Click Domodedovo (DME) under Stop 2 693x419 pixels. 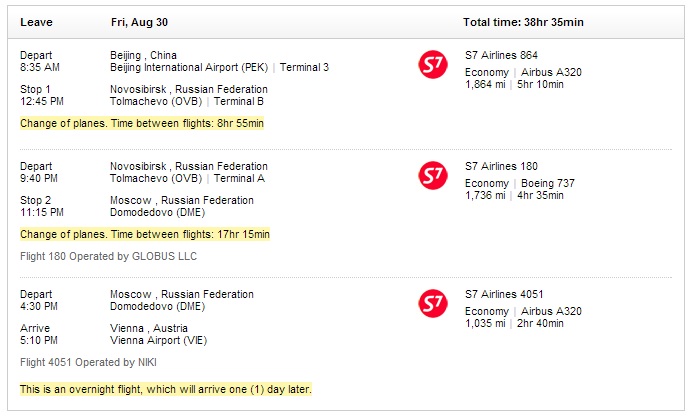pos(157,213)
